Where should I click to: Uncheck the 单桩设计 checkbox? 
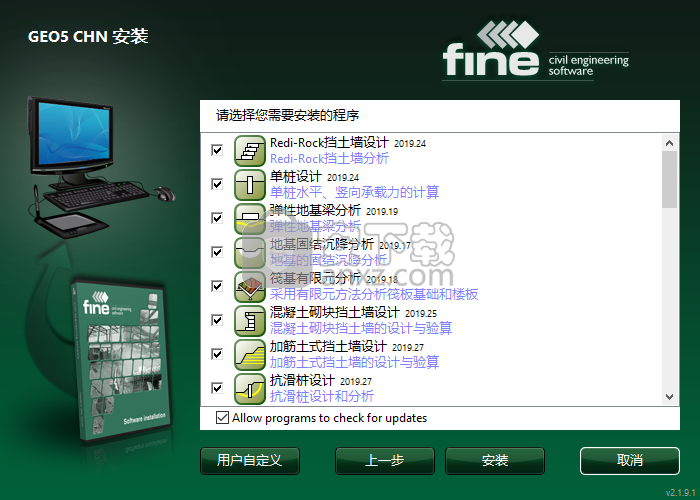[x=217, y=184]
